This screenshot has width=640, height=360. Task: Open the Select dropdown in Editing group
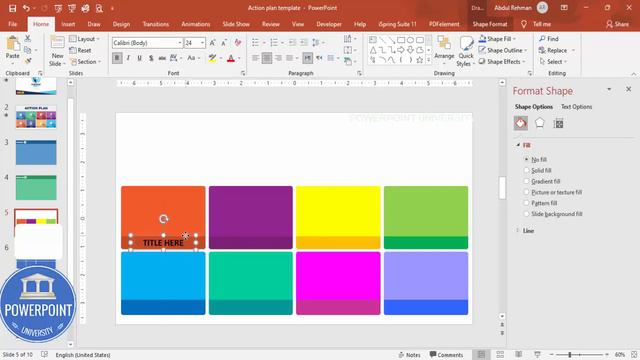pyautogui.click(x=554, y=62)
